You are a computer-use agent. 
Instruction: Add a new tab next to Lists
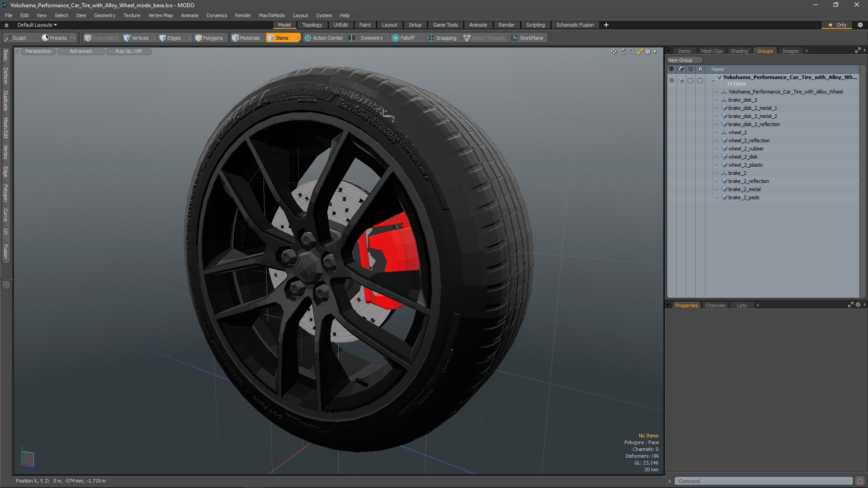pyautogui.click(x=758, y=305)
